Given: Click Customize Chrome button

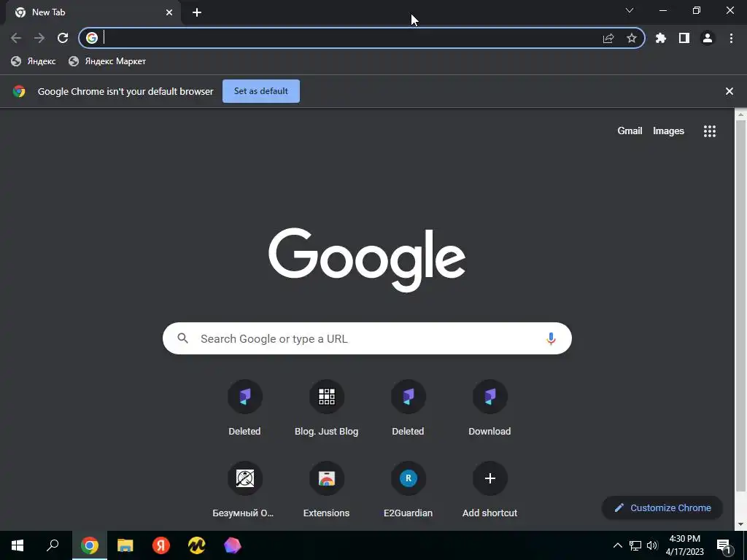Looking at the screenshot, I should click(662, 508).
